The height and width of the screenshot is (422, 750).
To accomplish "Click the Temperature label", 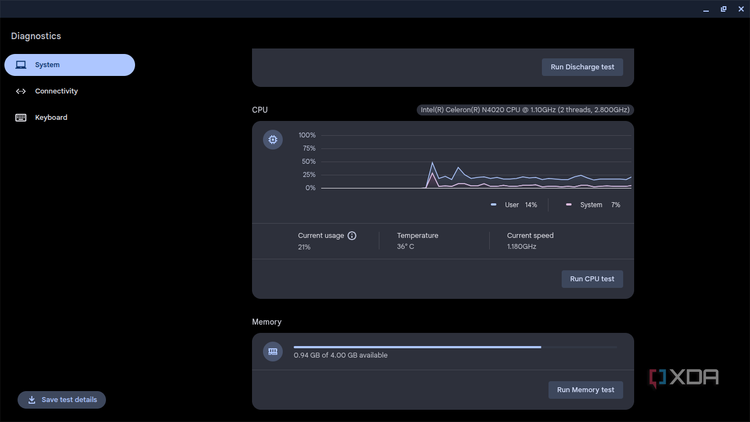I will [418, 235].
